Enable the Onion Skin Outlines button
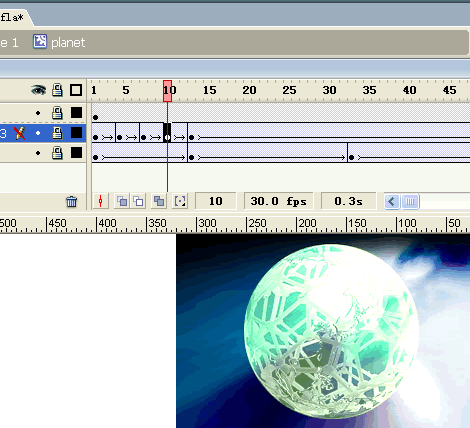The width and height of the screenshot is (470, 428). 138,201
